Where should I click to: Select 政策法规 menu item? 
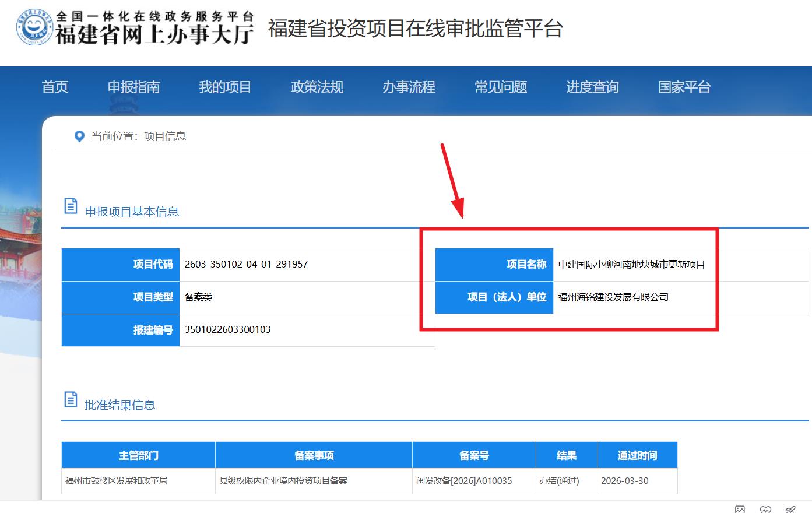click(x=317, y=87)
